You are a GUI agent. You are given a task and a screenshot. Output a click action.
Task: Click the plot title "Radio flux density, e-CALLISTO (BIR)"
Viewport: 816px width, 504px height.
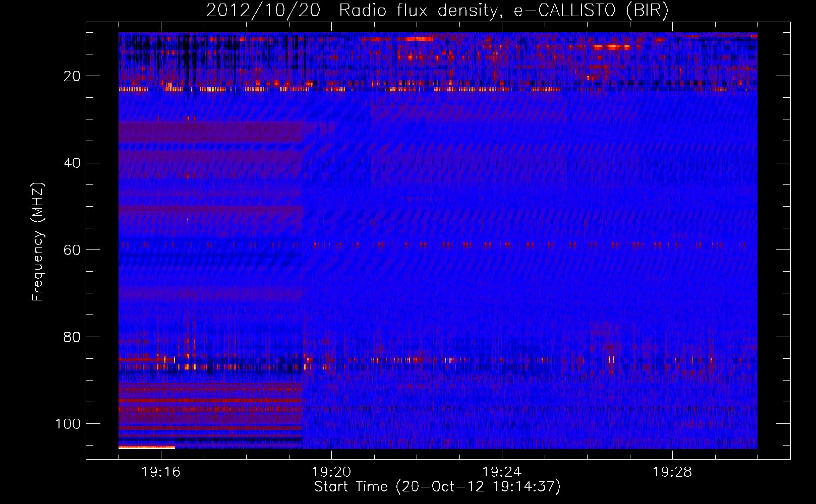coord(504,10)
